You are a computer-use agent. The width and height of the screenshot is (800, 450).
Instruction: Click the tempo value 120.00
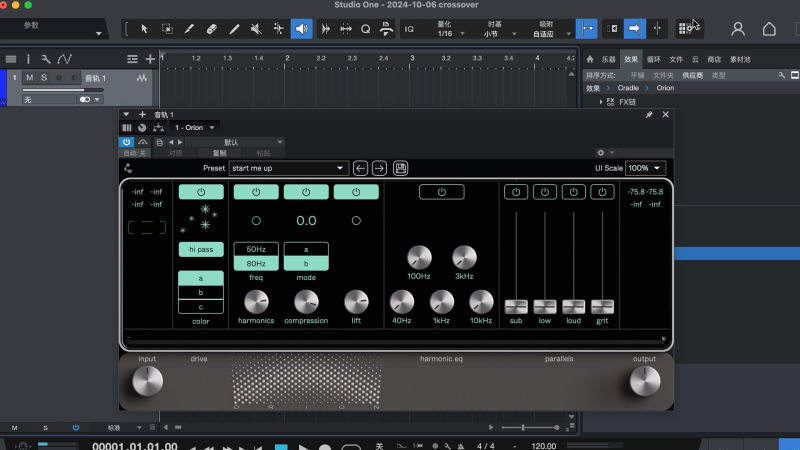point(544,445)
